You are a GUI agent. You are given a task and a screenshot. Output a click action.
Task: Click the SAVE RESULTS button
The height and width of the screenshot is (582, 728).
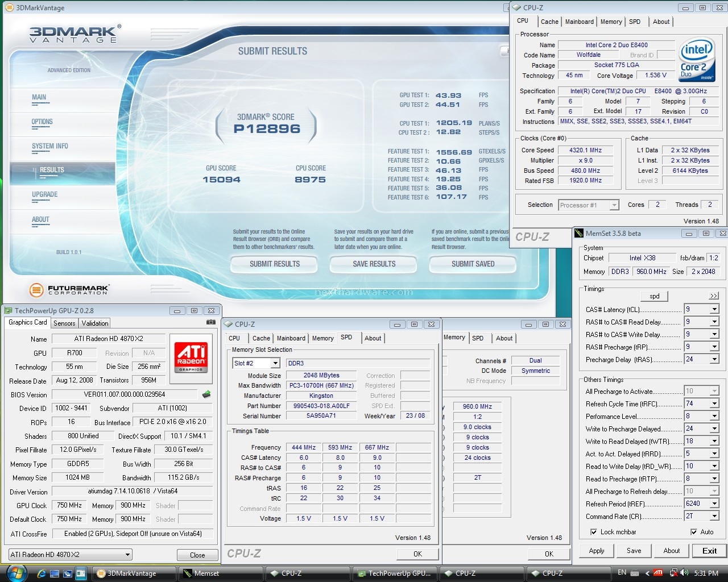pyautogui.click(x=374, y=264)
